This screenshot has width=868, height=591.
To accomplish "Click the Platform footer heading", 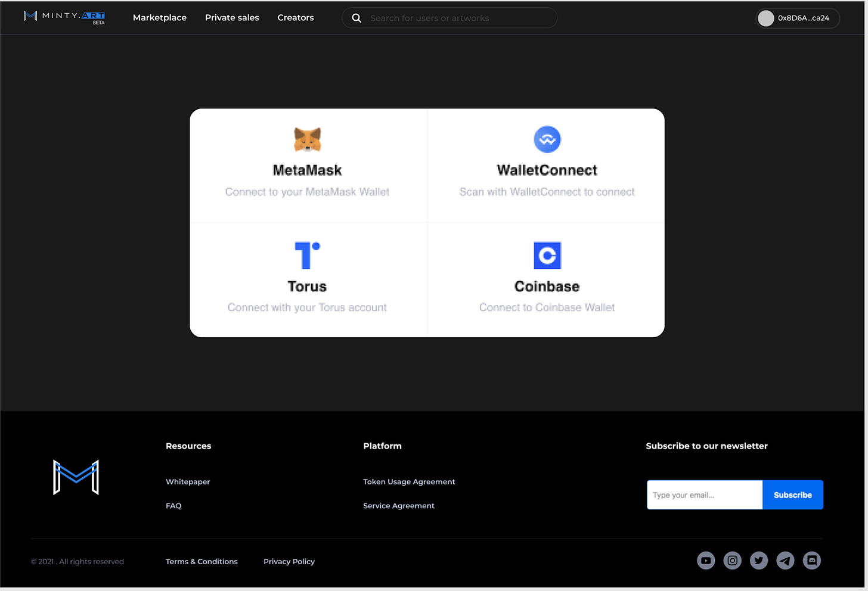I will 382,446.
